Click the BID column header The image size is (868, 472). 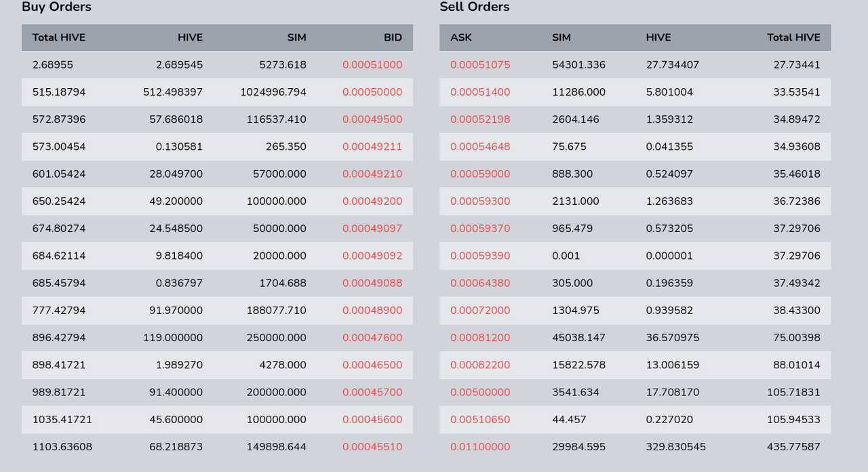(x=393, y=37)
